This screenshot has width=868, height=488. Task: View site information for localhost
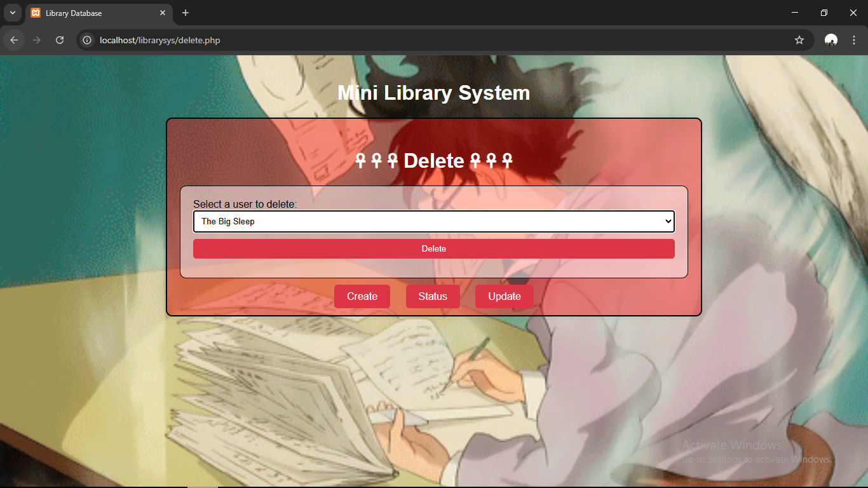(x=88, y=40)
